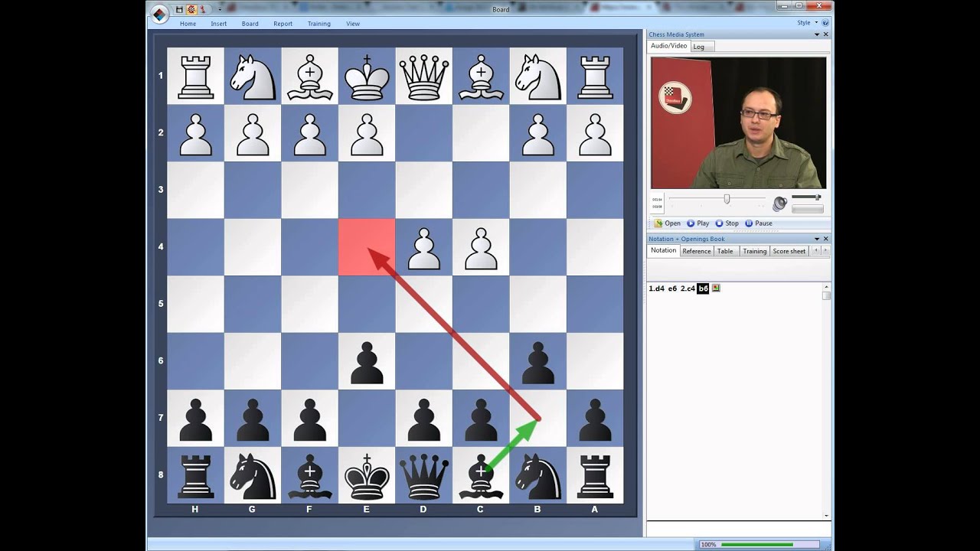The height and width of the screenshot is (551, 980).
Task: Switch to the Reference tab
Action: [697, 251]
